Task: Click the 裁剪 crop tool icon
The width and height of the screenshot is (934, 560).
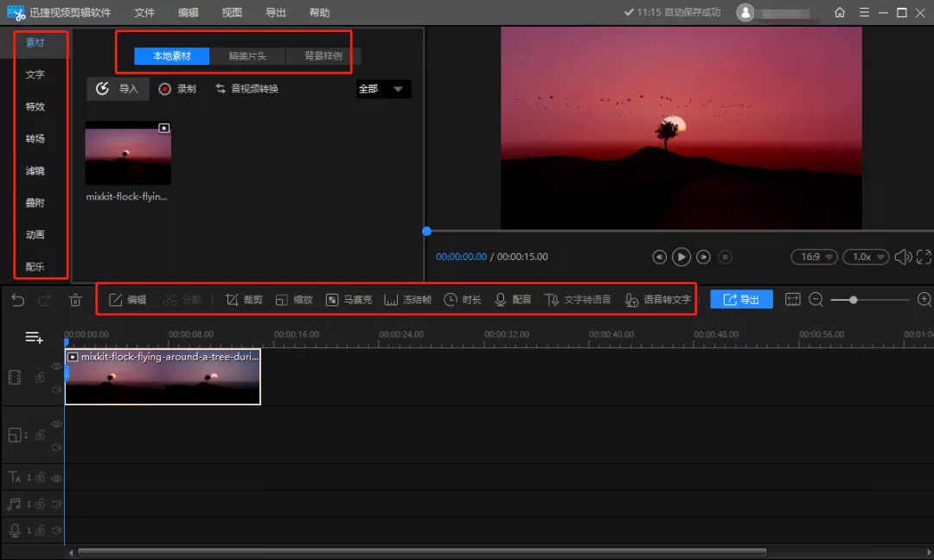Action: pyautogui.click(x=232, y=300)
